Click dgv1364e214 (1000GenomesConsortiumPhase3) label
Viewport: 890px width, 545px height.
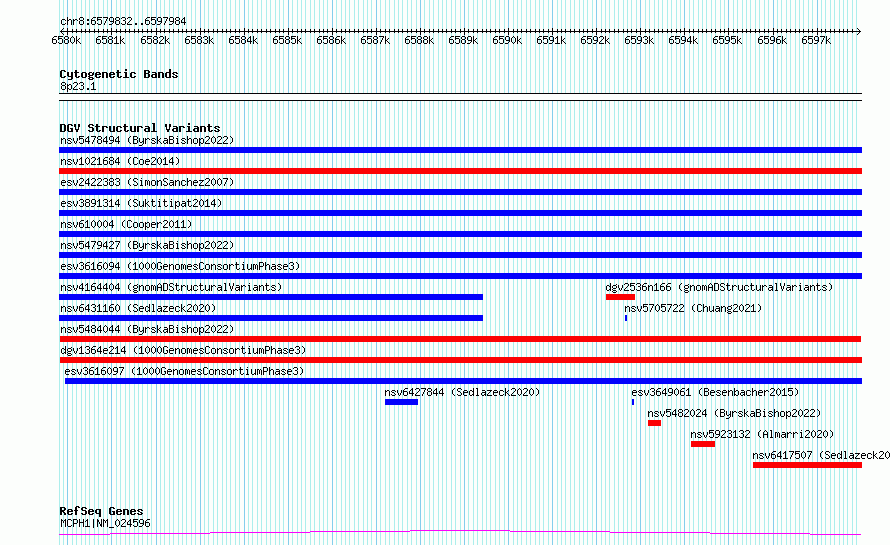pyautogui.click(x=183, y=350)
